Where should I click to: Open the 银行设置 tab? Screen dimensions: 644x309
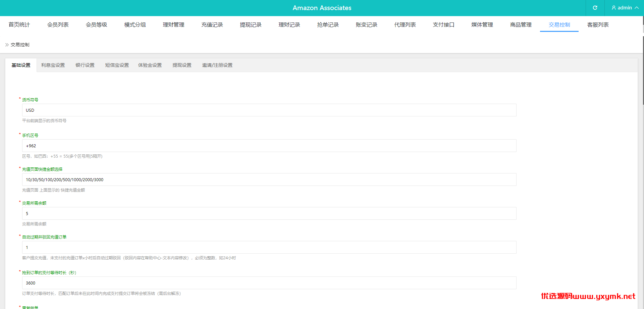85,65
